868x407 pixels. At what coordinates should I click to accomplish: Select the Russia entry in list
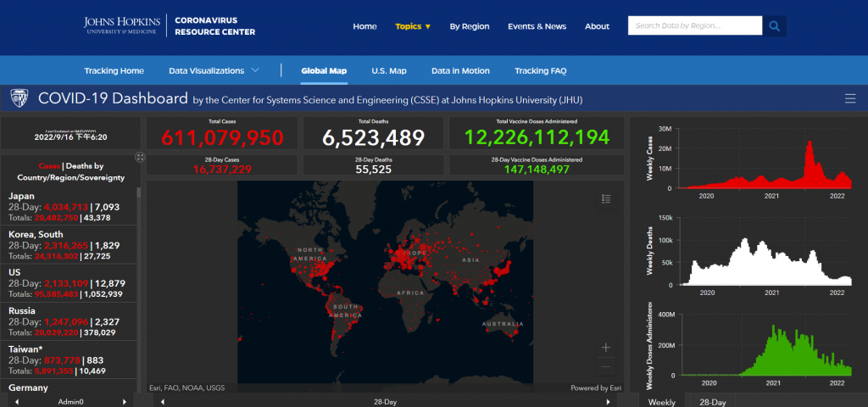tap(69, 321)
